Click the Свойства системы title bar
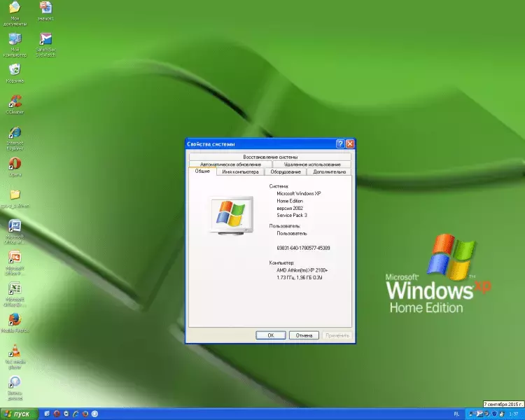 click(260, 144)
